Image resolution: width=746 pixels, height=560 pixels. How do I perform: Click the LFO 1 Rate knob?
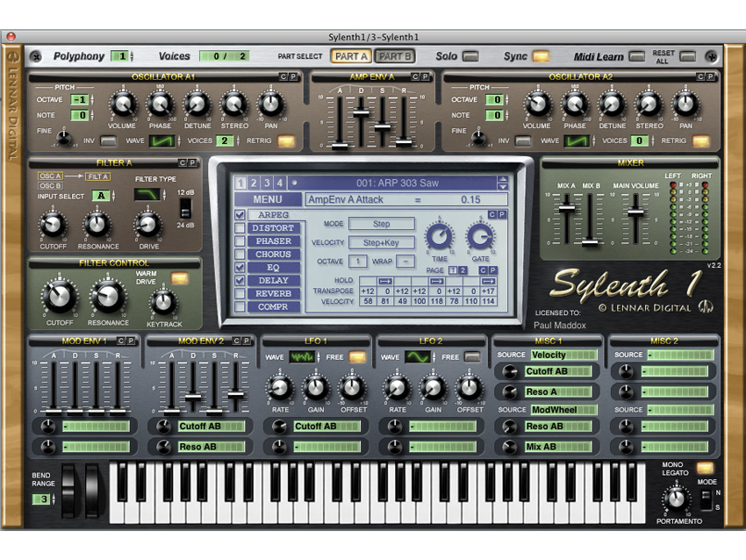[280, 389]
